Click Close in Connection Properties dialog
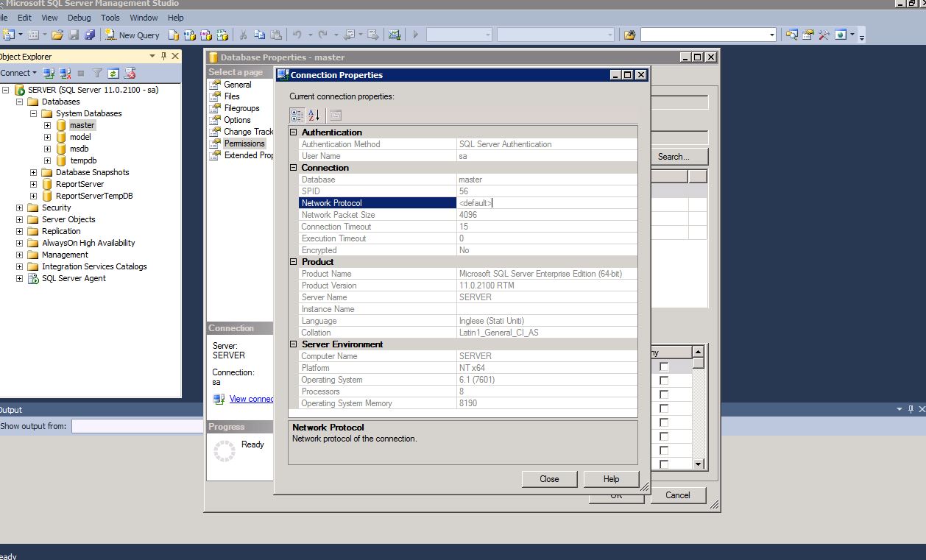Image resolution: width=926 pixels, height=560 pixels. pos(549,479)
